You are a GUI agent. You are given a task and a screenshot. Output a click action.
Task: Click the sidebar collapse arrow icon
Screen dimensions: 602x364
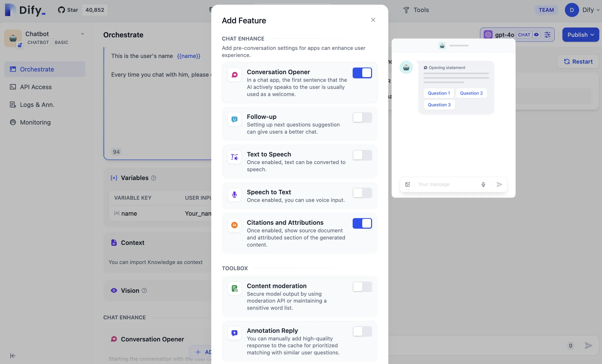tap(13, 355)
